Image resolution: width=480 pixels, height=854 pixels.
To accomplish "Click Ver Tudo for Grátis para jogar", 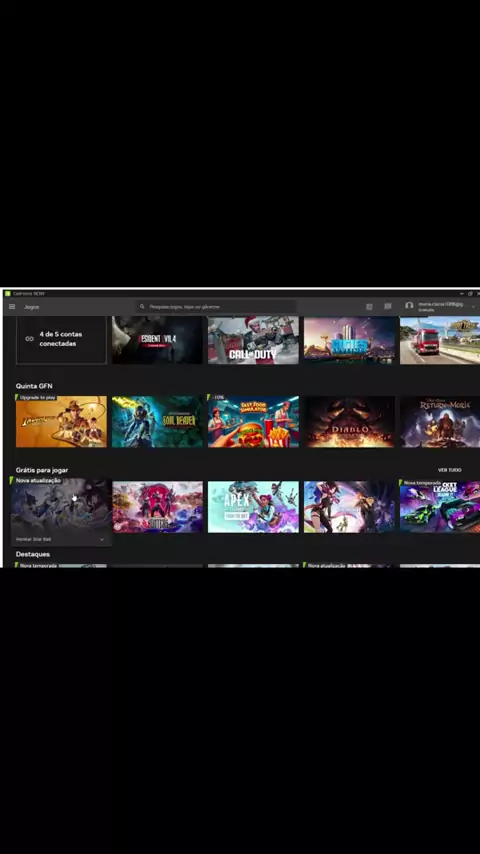I will (x=449, y=469).
